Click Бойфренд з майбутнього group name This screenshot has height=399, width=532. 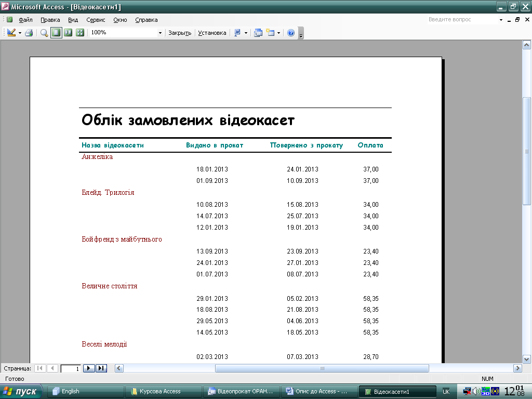pos(122,239)
